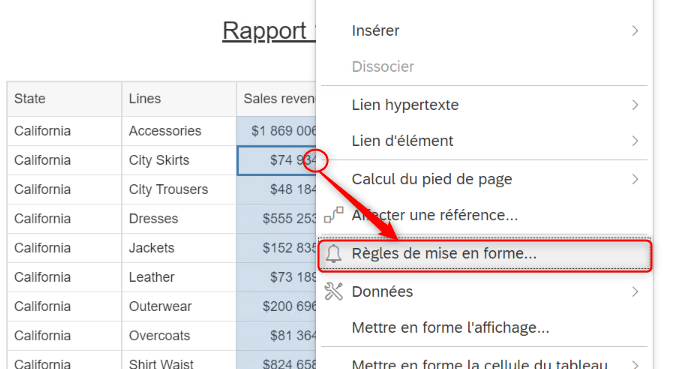Viewport: 684px width, 369px height.
Task: Click the City Skirts cell
Action: tap(179, 160)
